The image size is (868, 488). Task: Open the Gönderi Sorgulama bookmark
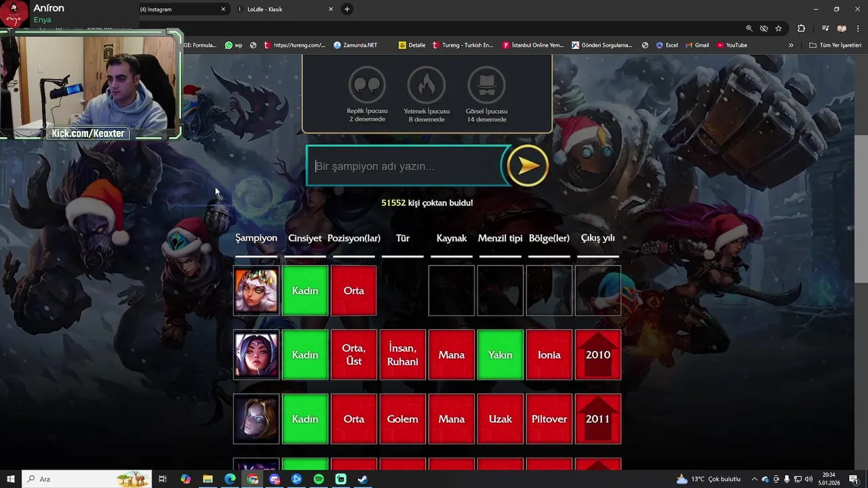click(602, 45)
